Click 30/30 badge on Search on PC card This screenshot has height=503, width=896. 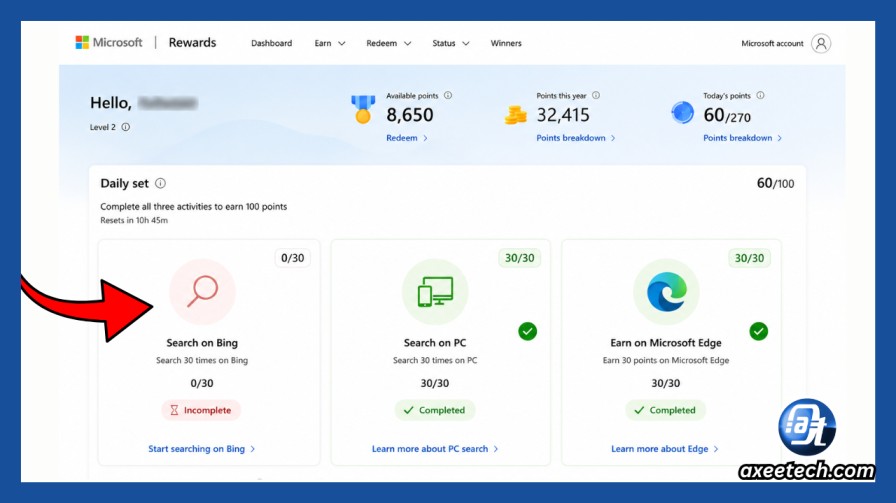pos(519,258)
